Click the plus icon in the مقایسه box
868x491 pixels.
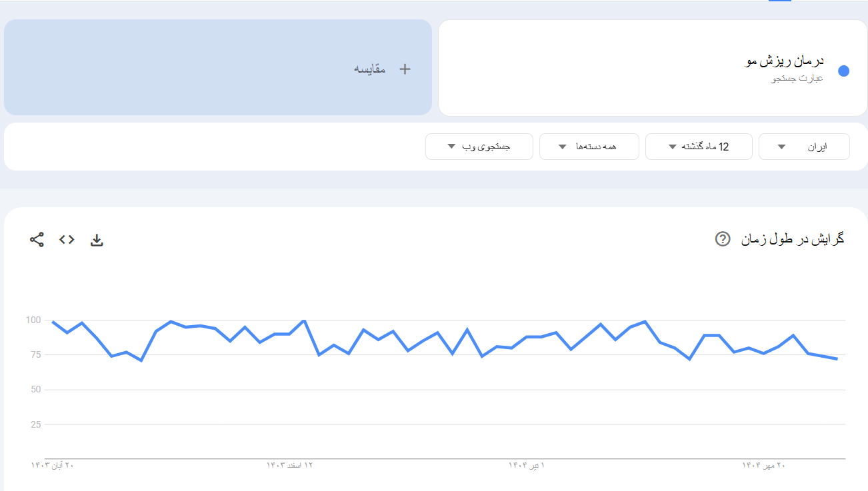click(x=405, y=69)
